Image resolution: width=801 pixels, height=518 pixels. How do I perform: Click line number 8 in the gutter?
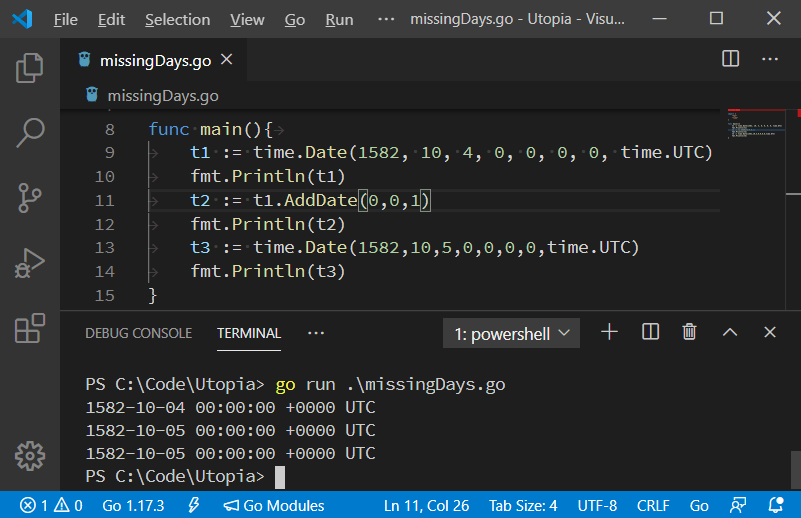click(x=109, y=130)
